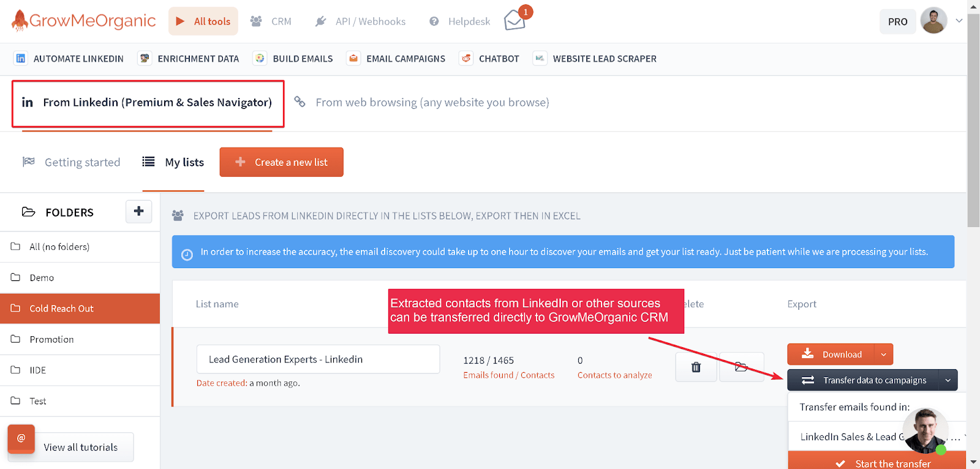Screen dimensions: 980x469
Task: Open the Getting started tab
Action: coord(72,162)
